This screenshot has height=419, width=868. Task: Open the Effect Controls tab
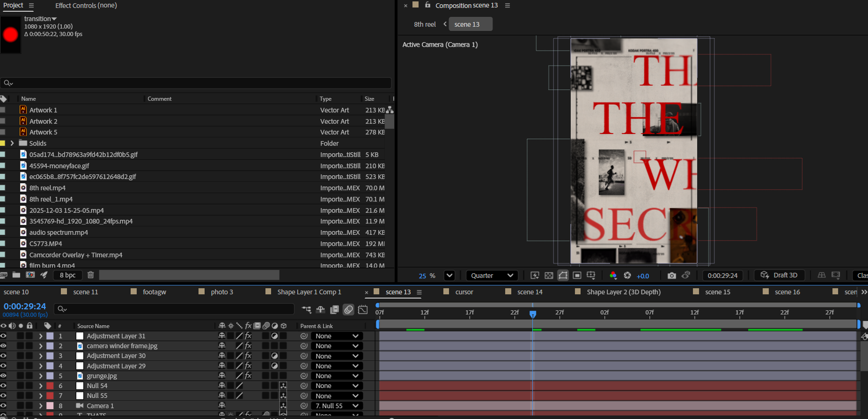click(x=86, y=6)
